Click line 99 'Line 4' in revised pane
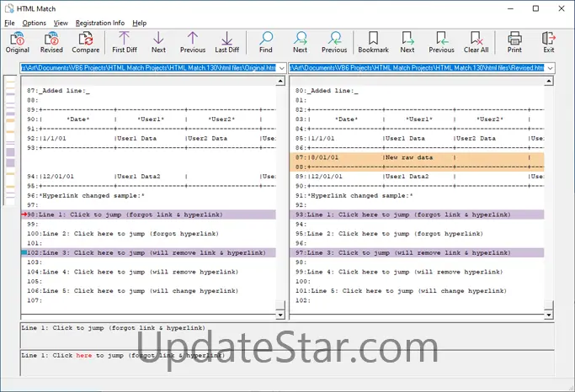The width and height of the screenshot is (575, 392). coord(399,272)
